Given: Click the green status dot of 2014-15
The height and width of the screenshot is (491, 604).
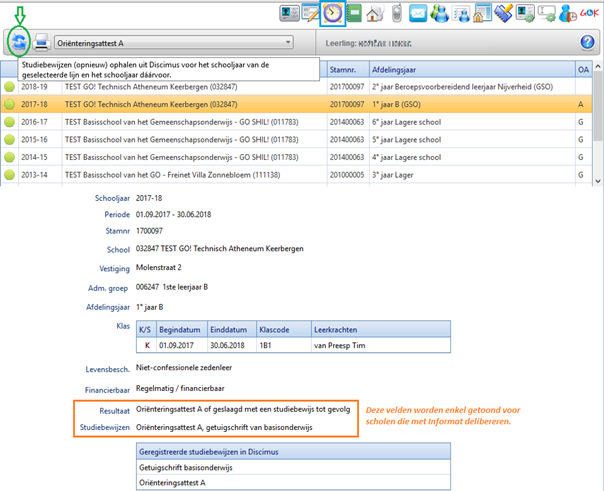Looking at the screenshot, I should pyautogui.click(x=10, y=157).
